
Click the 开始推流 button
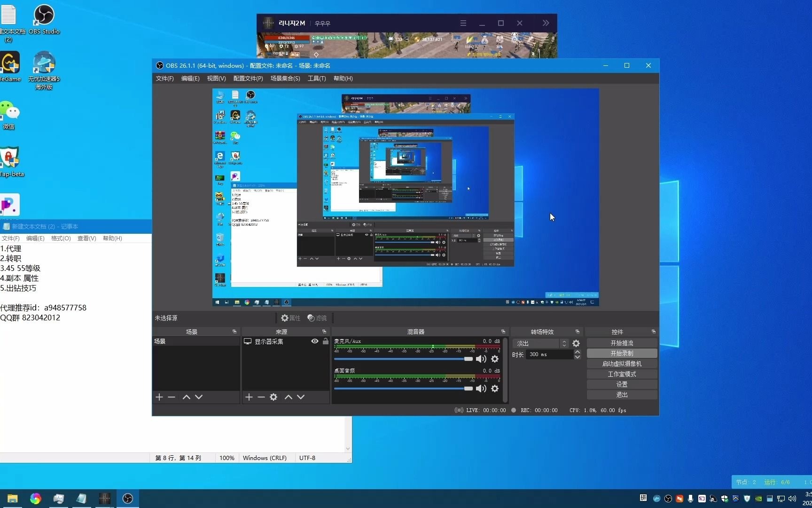[x=622, y=343]
